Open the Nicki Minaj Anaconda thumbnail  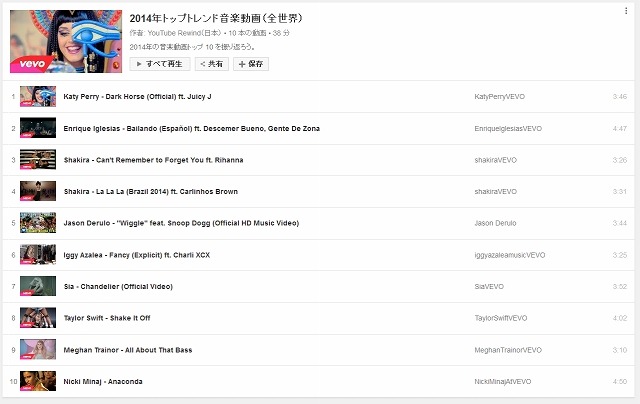coord(38,381)
